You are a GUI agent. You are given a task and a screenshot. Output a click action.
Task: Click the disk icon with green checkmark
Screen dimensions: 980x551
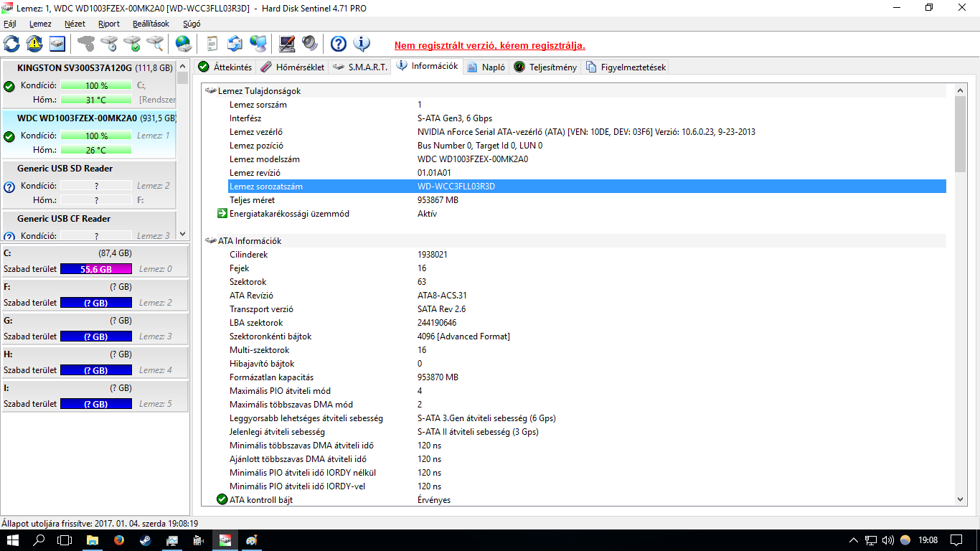[132, 44]
